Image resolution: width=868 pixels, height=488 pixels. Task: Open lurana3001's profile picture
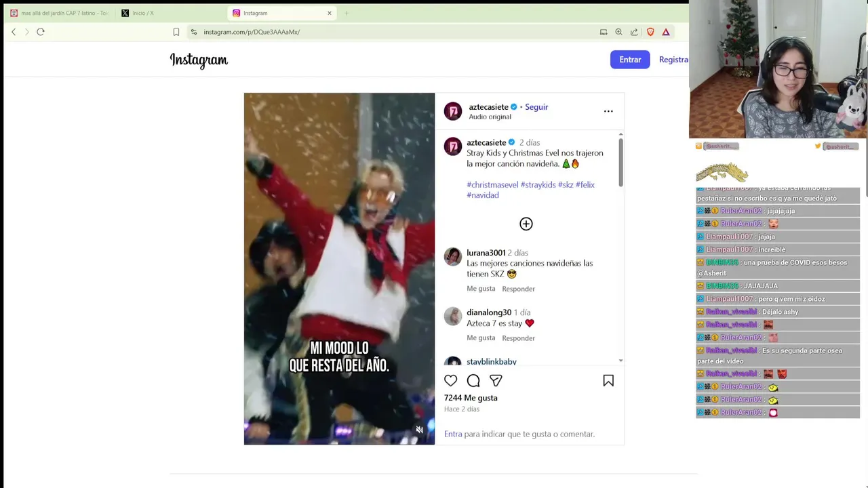pyautogui.click(x=453, y=257)
